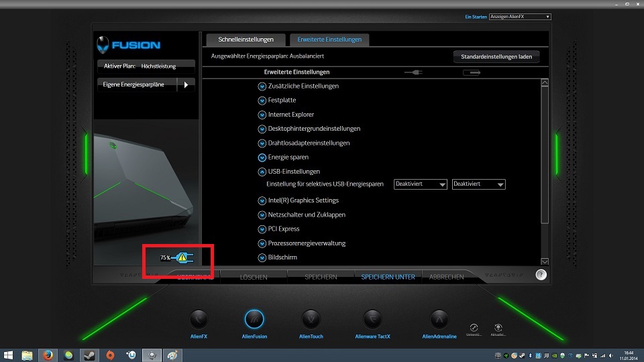This screenshot has height=362, width=644.
Task: Expand Desktophintergrundeinstellungen chevron
Action: tap(262, 129)
